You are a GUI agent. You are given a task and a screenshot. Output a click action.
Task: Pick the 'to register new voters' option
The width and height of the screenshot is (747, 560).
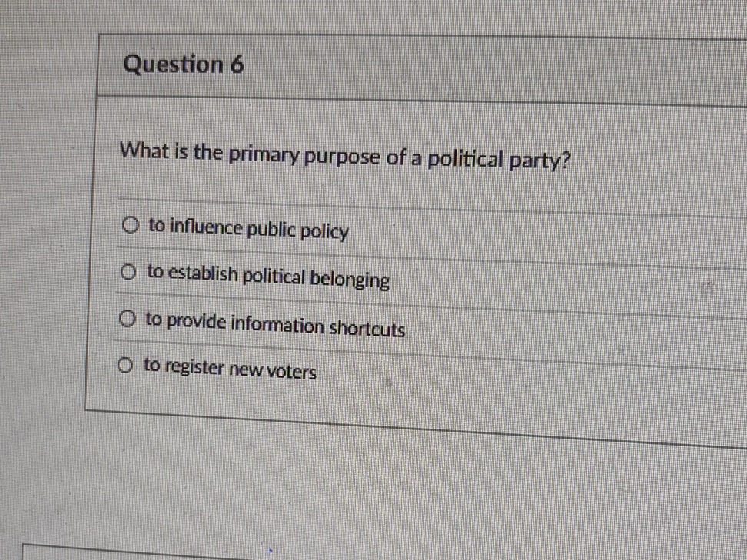[x=125, y=364]
